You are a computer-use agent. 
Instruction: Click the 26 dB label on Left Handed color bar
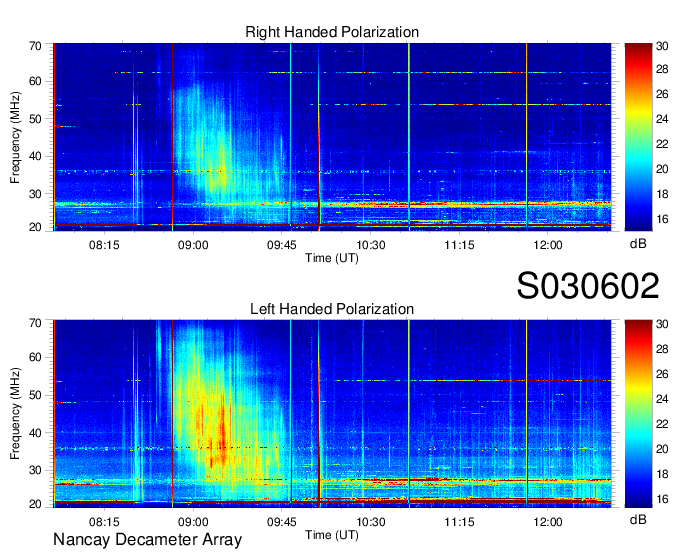(662, 374)
